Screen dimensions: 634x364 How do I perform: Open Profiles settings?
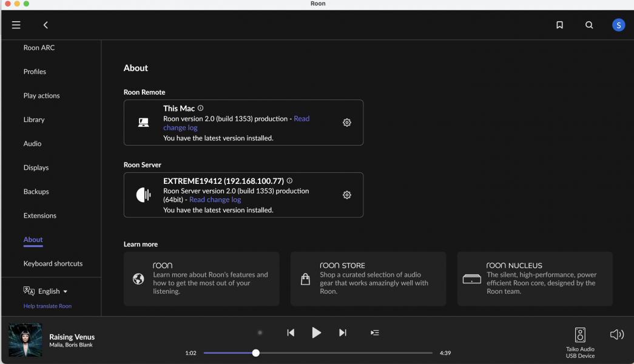[x=35, y=72]
